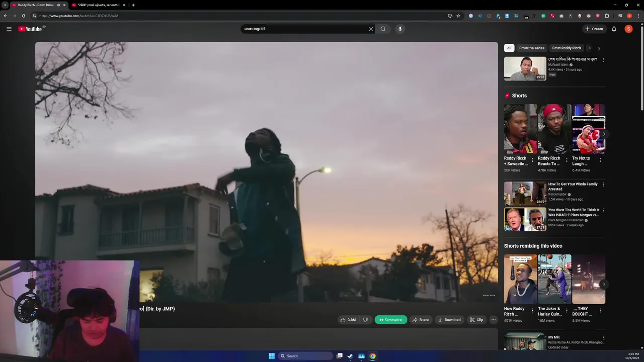The image size is (644, 362).
Task: Select the 'All' filter chip
Action: 509,48
